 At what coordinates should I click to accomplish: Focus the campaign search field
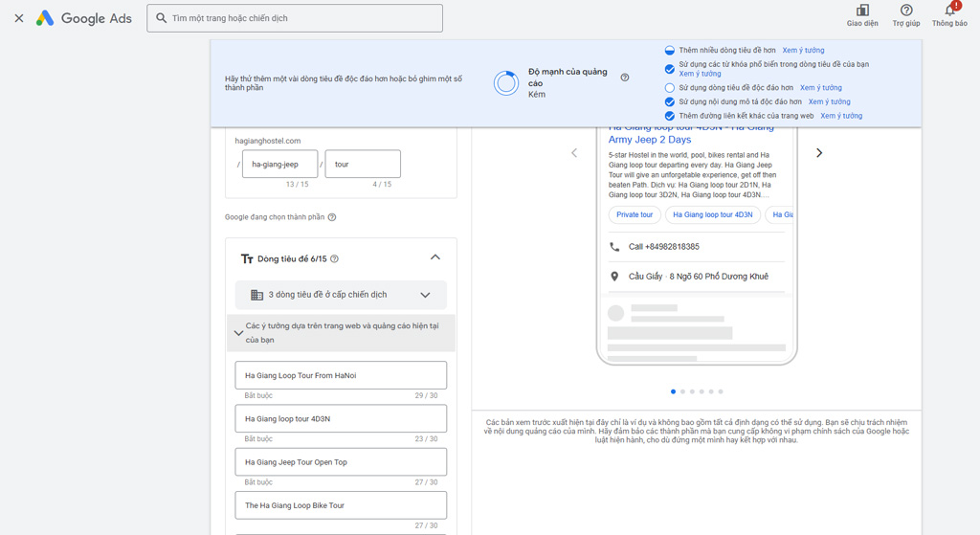click(x=295, y=18)
